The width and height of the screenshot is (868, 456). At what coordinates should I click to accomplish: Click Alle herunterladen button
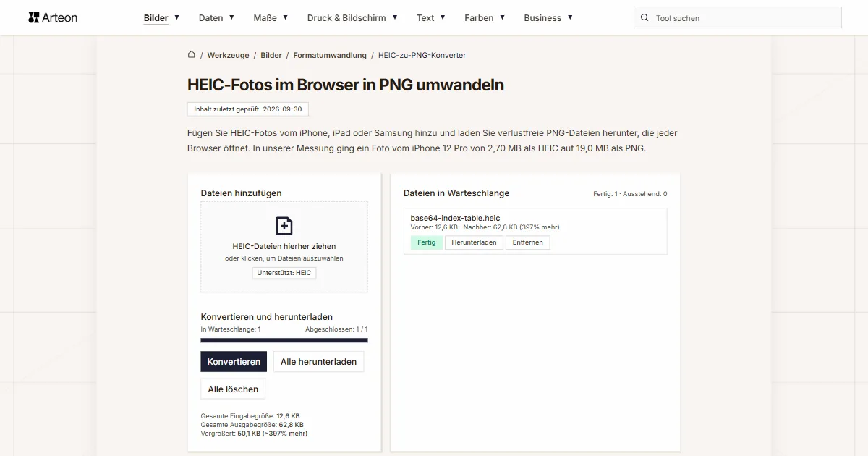[318, 362]
